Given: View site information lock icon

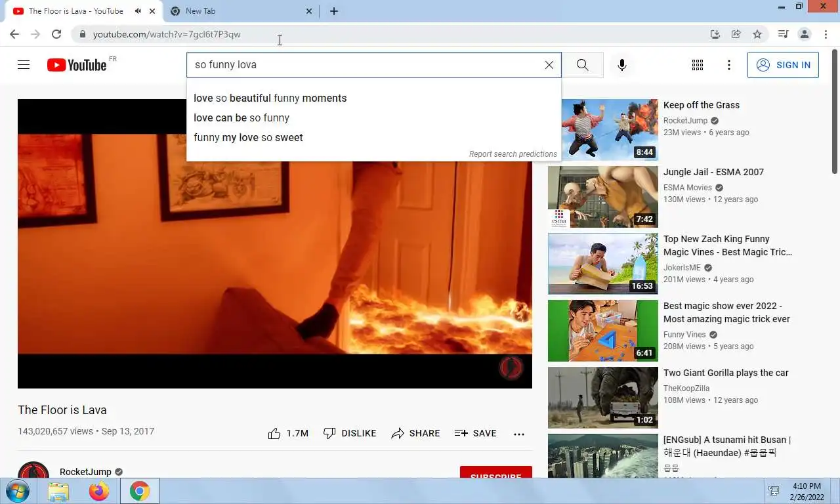Looking at the screenshot, I should click(81, 34).
